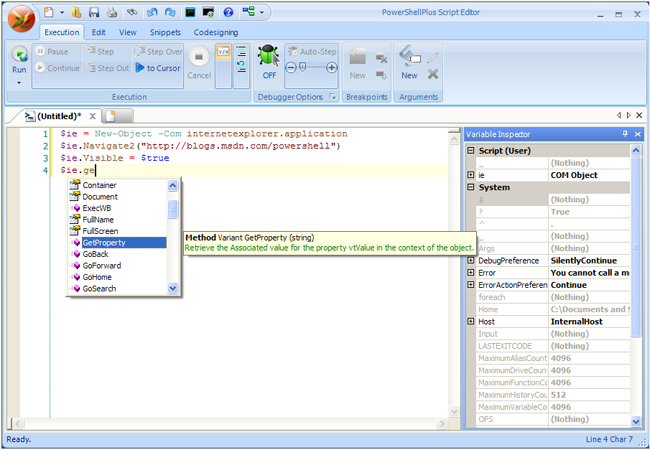650x450 pixels.
Task: Open the View ribbon tab
Action: click(x=128, y=32)
